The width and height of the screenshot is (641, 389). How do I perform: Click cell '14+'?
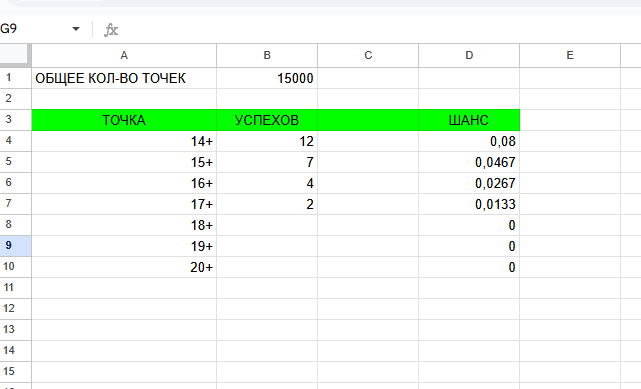124,141
